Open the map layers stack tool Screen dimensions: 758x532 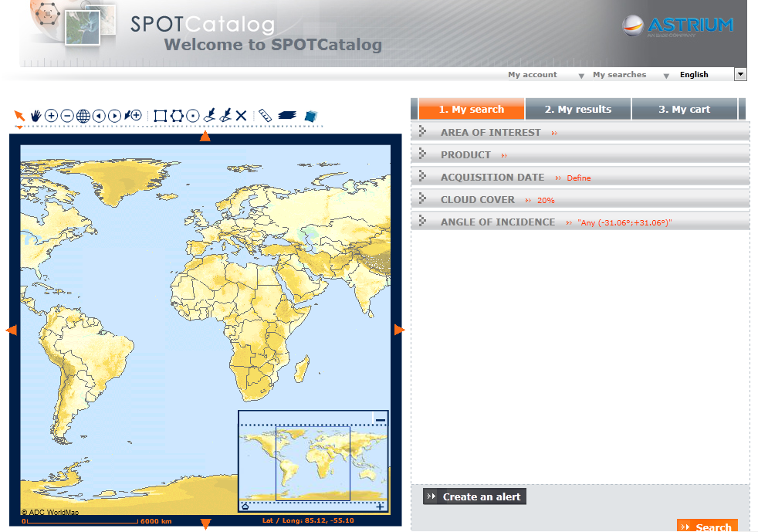click(x=287, y=115)
